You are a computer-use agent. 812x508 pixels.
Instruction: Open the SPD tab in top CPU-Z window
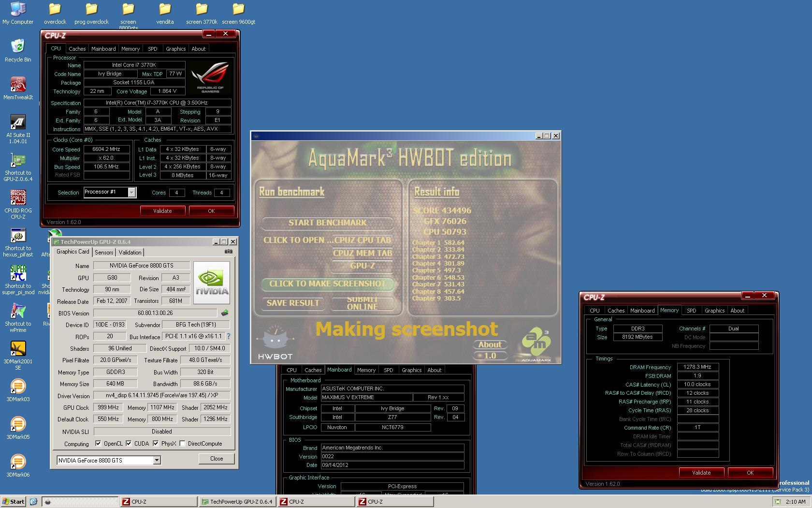click(152, 49)
